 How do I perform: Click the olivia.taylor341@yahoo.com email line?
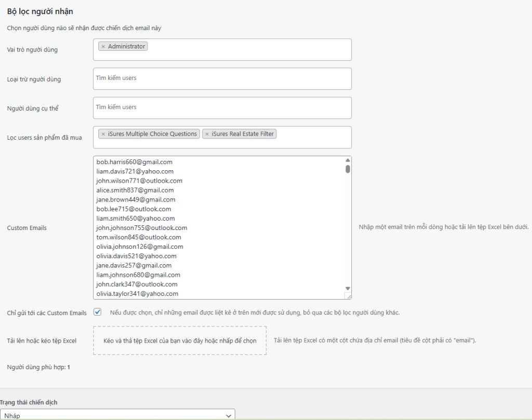point(137,294)
